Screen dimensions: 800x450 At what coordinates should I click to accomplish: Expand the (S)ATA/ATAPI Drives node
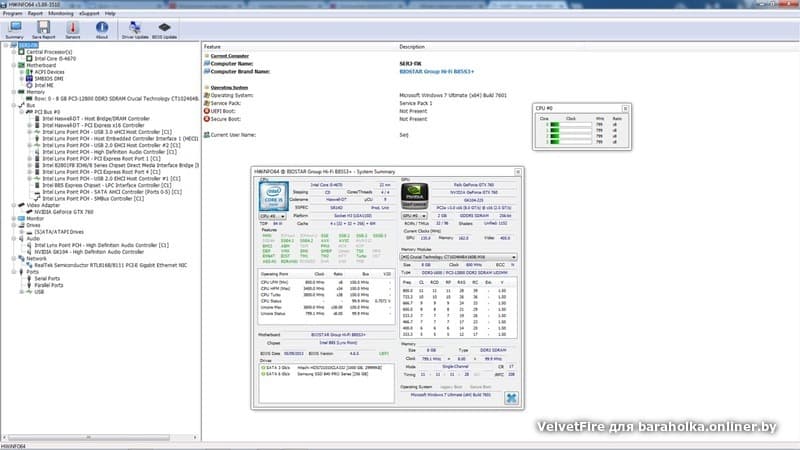[21, 232]
